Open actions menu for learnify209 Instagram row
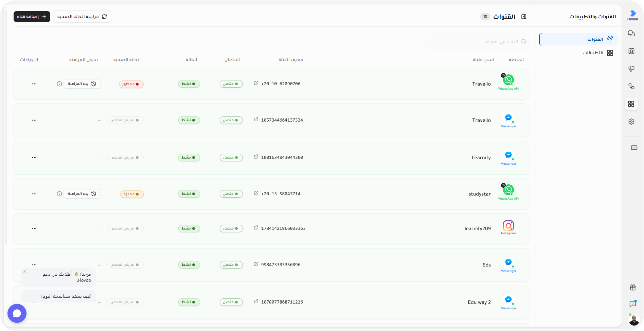 34,228
